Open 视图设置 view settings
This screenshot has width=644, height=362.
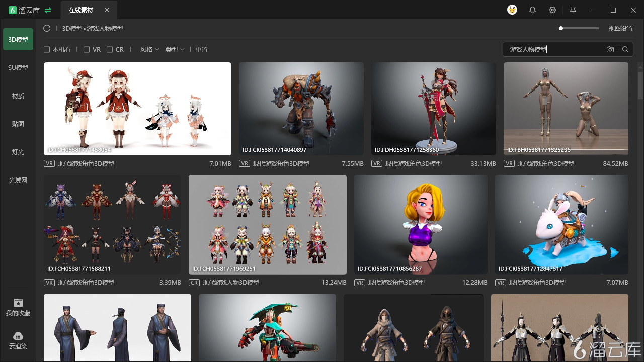tap(620, 29)
